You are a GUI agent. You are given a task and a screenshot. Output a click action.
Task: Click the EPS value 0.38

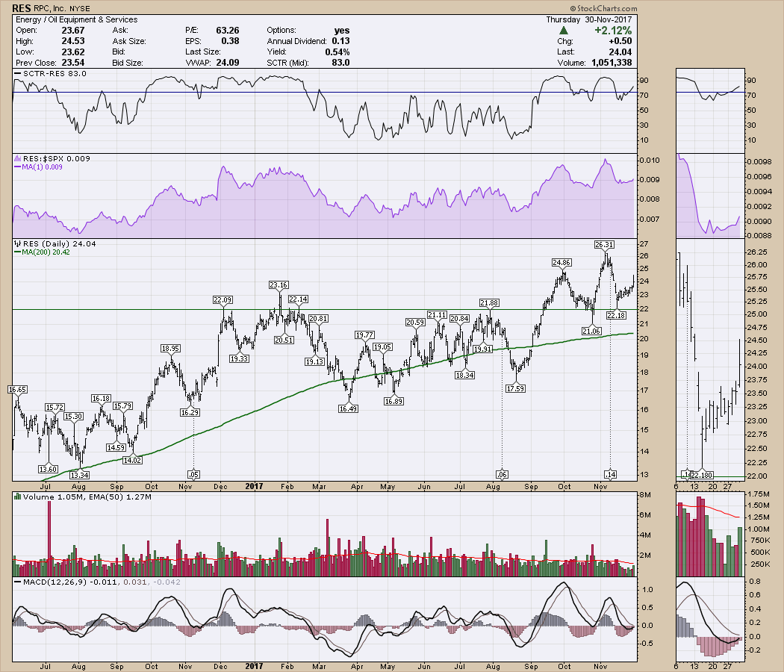coord(231,41)
